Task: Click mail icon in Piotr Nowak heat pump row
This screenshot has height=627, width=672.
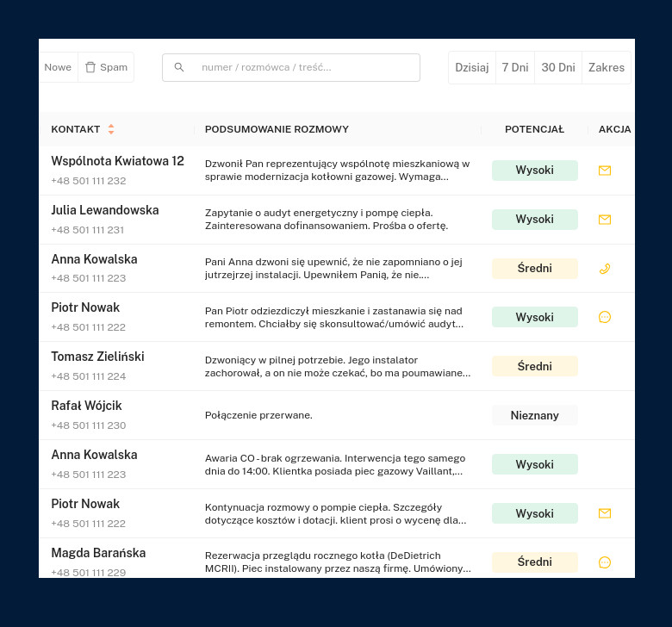Action: click(x=605, y=513)
